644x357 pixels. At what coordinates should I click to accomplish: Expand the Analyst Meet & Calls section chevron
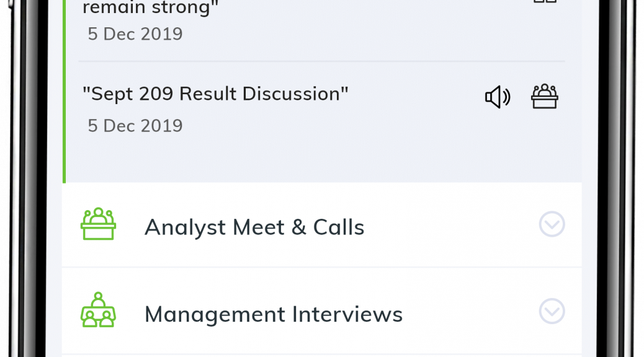point(552,224)
